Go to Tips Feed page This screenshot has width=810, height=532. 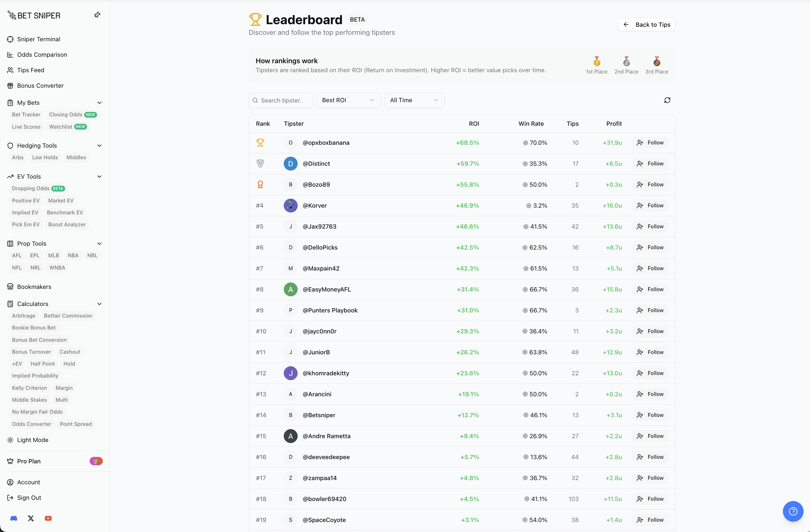point(31,70)
